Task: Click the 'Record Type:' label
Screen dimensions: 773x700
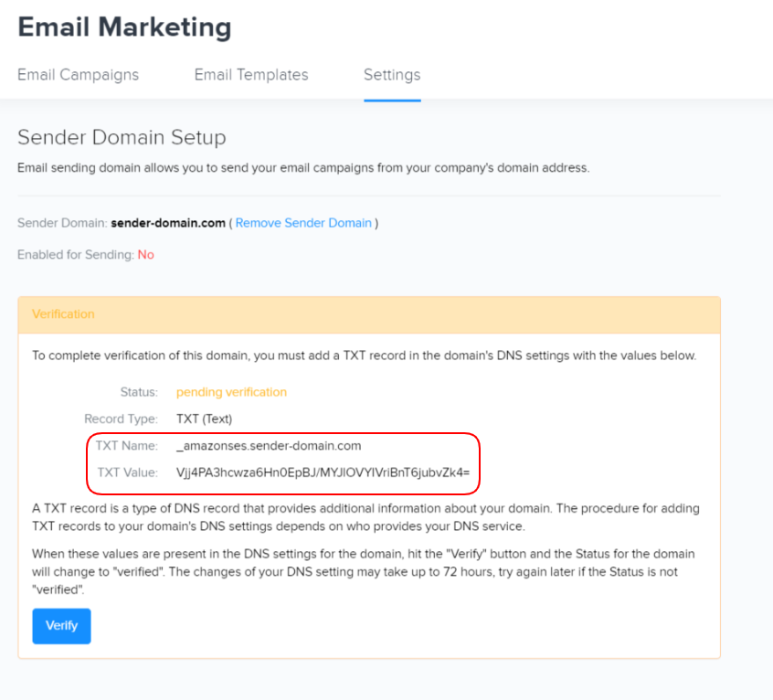Action: click(121, 419)
